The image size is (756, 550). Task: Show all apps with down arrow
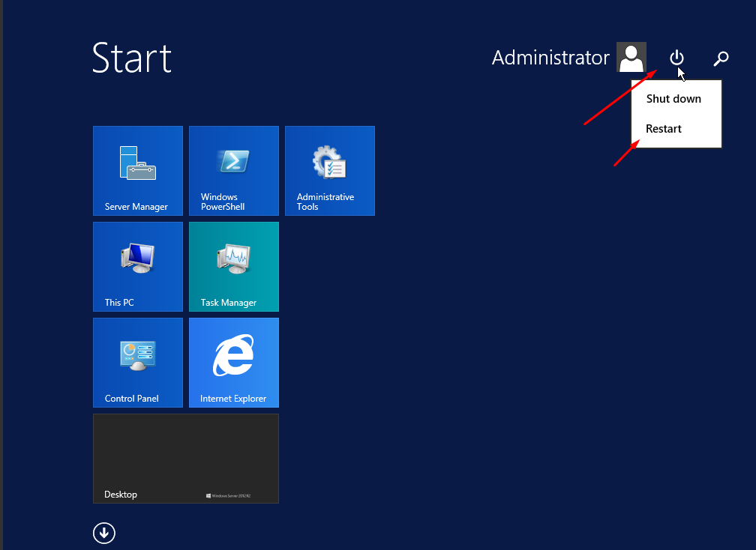pyautogui.click(x=104, y=534)
